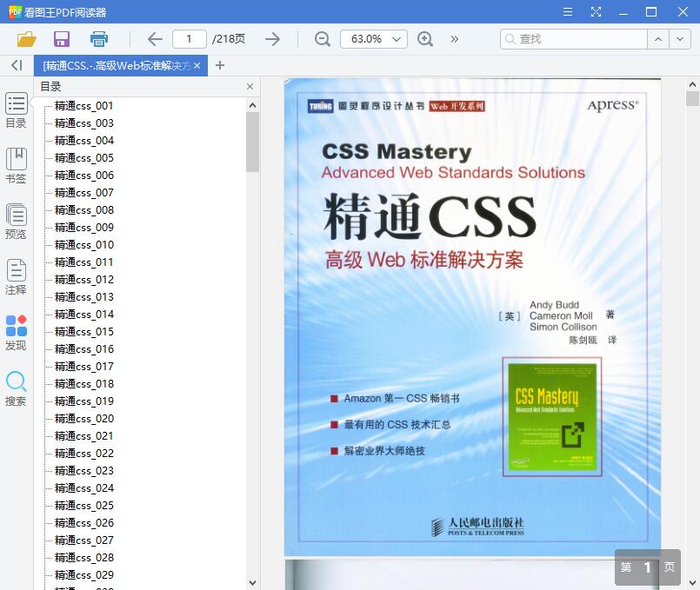The width and height of the screenshot is (700, 590).
Task: Save the document with the floppy icon
Action: 62,39
